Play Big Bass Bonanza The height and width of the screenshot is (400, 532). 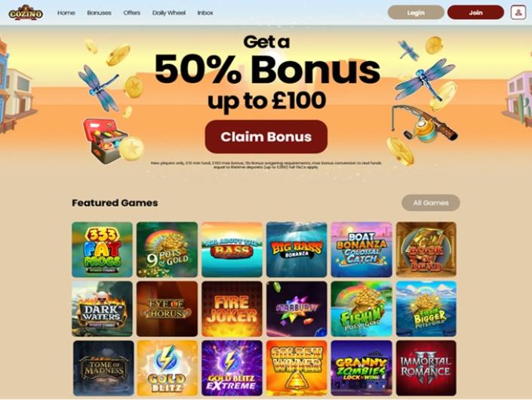(297, 250)
